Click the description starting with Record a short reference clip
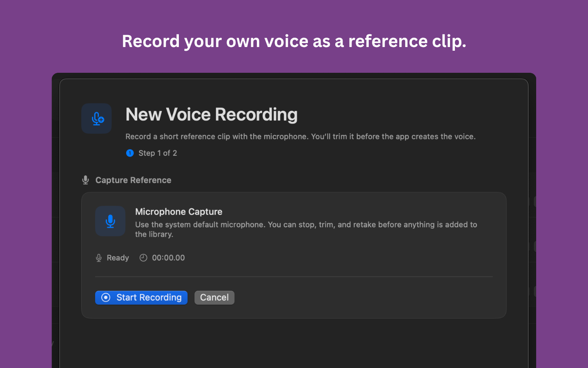This screenshot has width=588, height=368. click(300, 137)
